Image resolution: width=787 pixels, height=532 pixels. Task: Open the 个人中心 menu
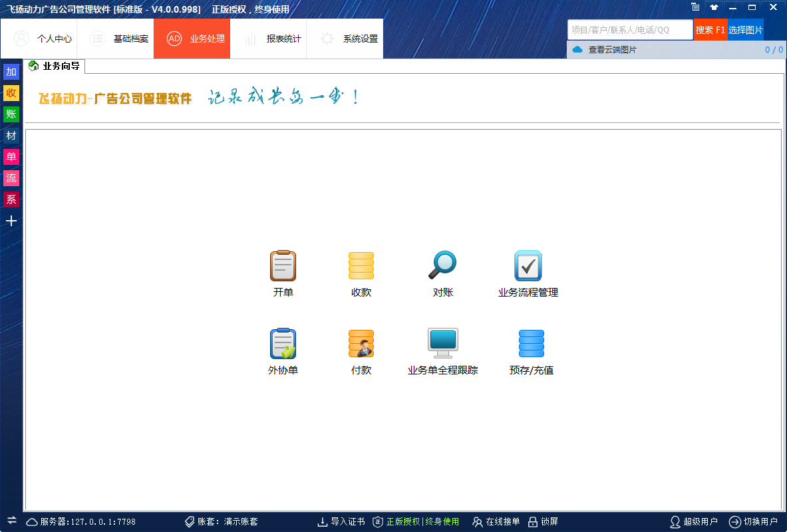coord(43,39)
